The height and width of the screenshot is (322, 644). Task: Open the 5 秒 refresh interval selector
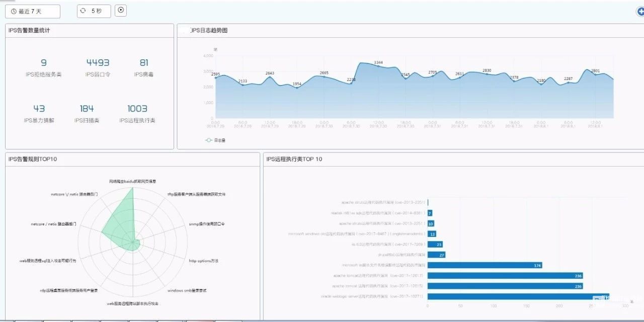(94, 11)
